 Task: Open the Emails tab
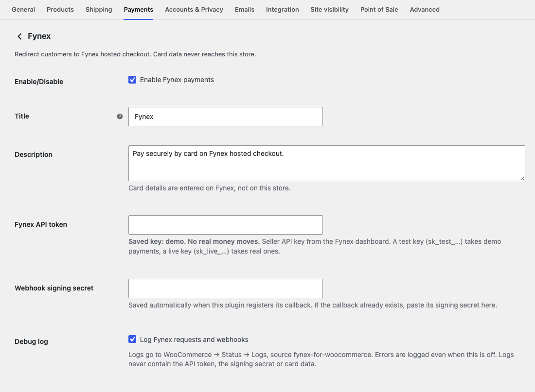pyautogui.click(x=245, y=10)
